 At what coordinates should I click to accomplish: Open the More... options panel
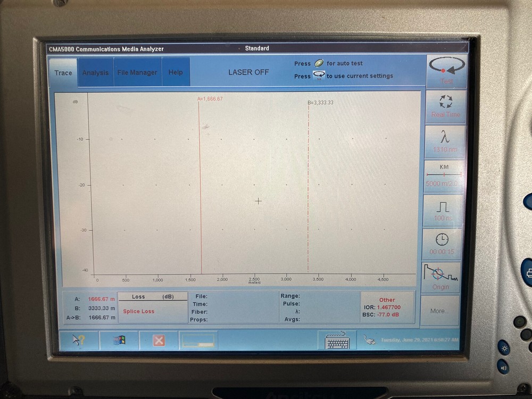[439, 311]
